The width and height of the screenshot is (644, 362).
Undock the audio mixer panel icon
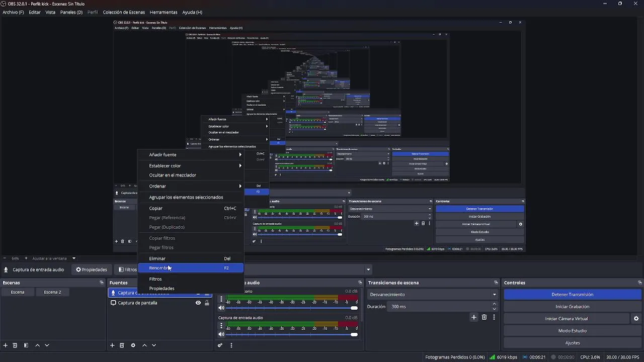[360, 283]
